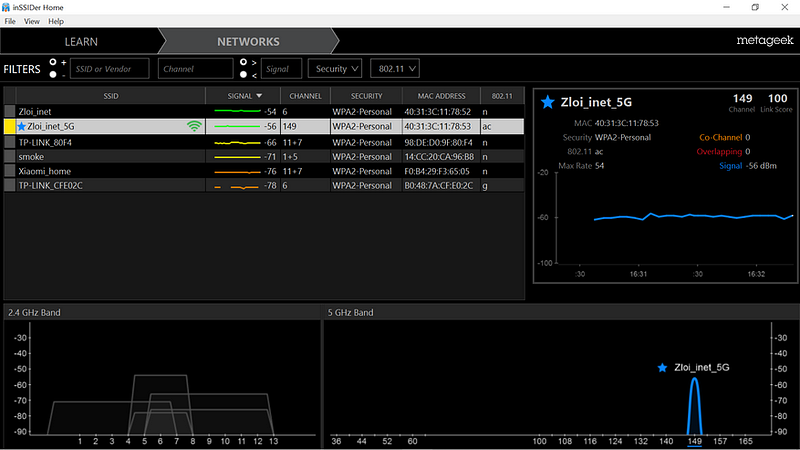Select the Zloi_inet network row
Viewport: 800px width, 450px height.
[264, 111]
